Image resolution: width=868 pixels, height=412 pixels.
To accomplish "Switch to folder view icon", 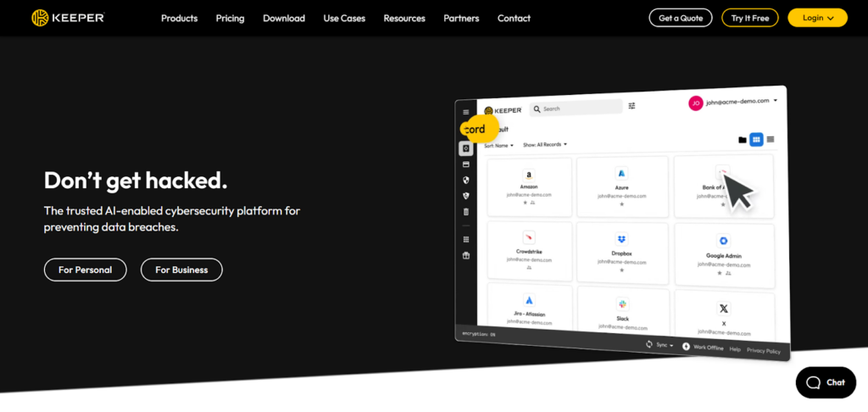I will (x=743, y=140).
